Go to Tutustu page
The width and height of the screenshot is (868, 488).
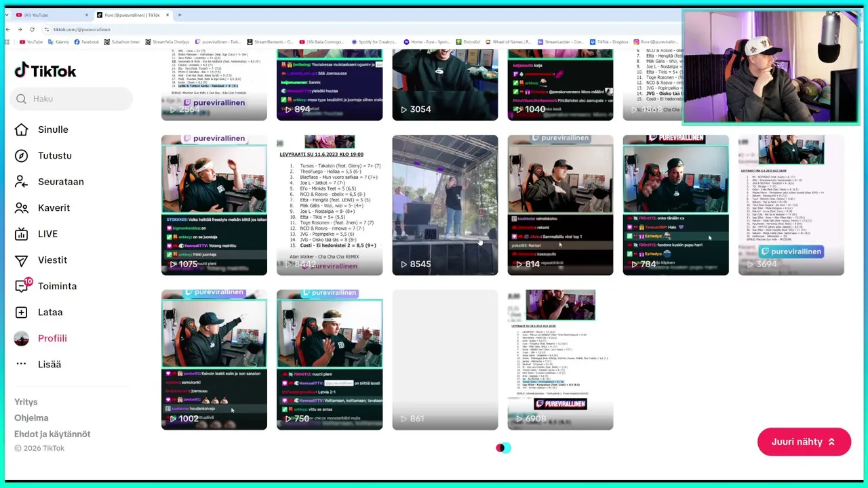(55, 156)
